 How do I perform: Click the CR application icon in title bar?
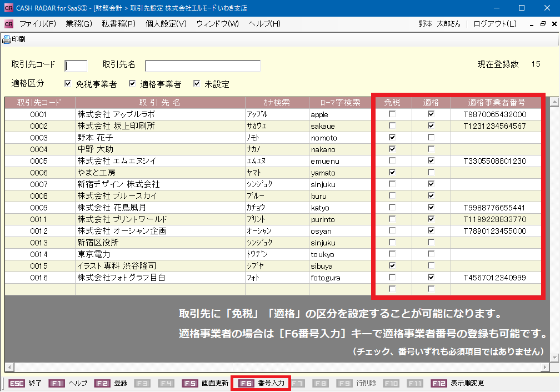8,8
